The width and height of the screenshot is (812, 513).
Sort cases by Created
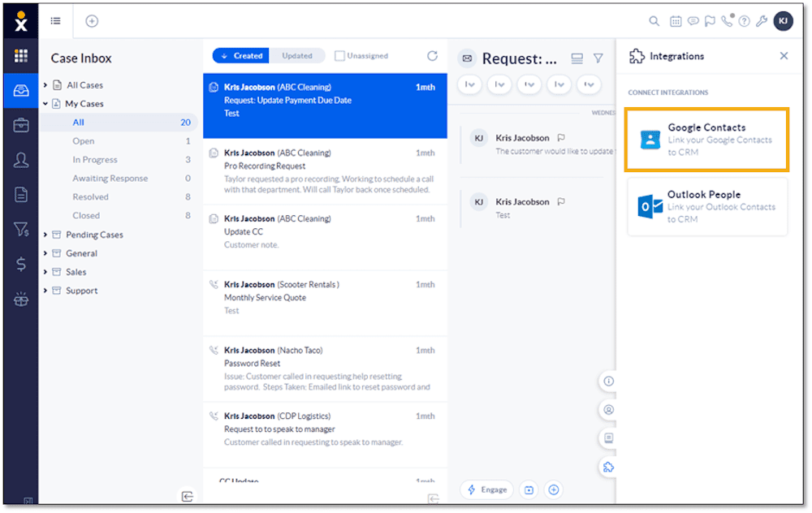pos(241,55)
